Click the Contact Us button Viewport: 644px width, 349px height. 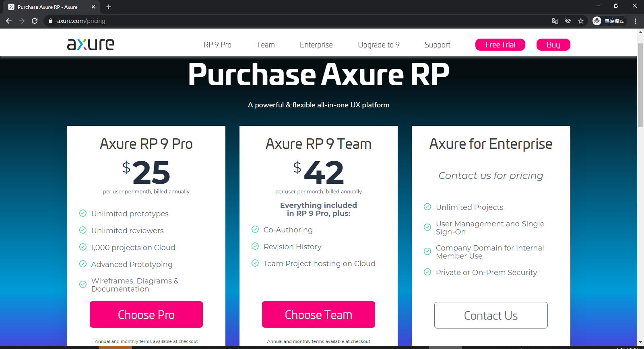[x=491, y=315]
